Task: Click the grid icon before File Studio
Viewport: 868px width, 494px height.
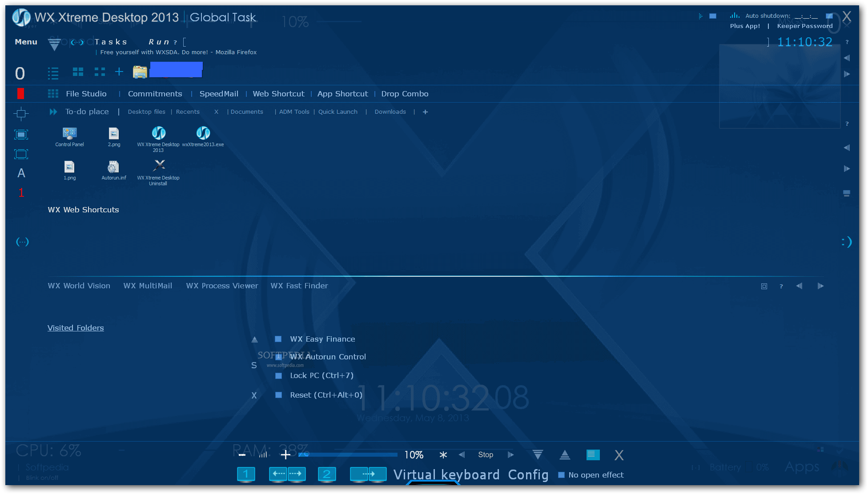Action: pos(53,94)
